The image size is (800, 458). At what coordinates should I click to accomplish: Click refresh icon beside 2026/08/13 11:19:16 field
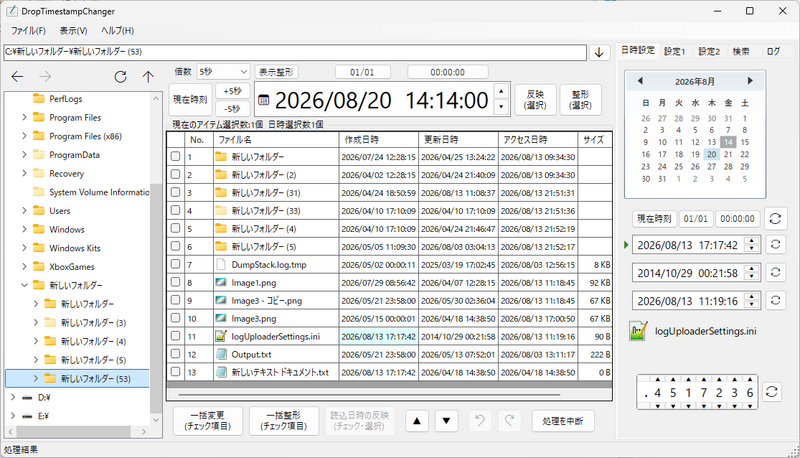tap(776, 300)
